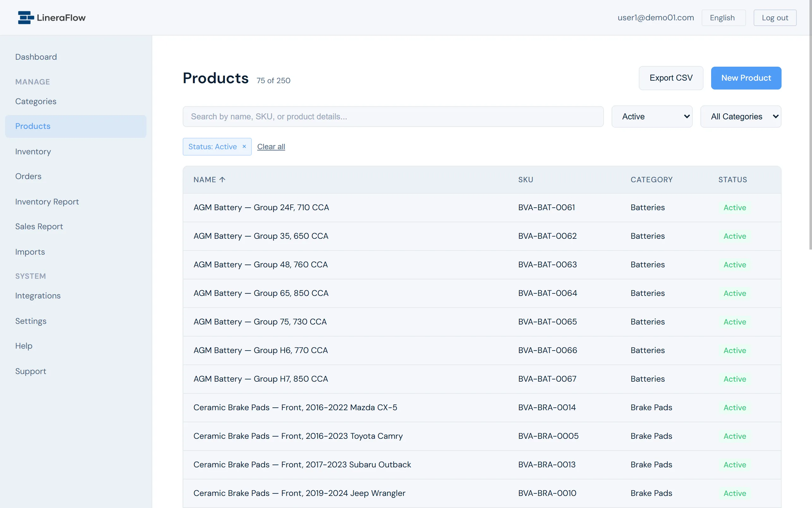Click SKU BVA-BRA-0014
The width and height of the screenshot is (812, 508).
[x=547, y=408]
